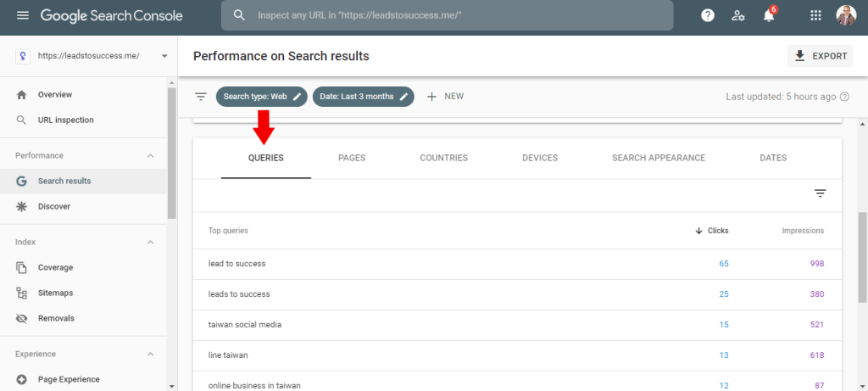The width and height of the screenshot is (868, 391).
Task: Open the Help question mark icon
Action: click(x=708, y=15)
